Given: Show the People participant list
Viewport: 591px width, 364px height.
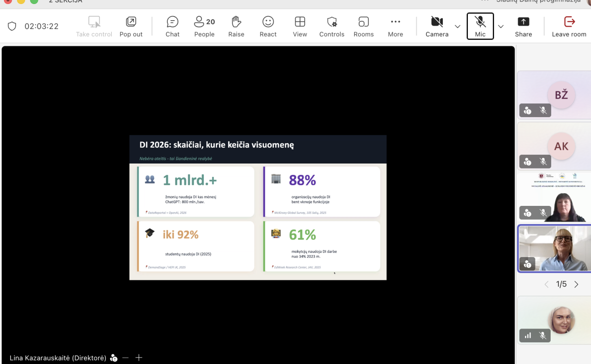Looking at the screenshot, I should 204,27.
